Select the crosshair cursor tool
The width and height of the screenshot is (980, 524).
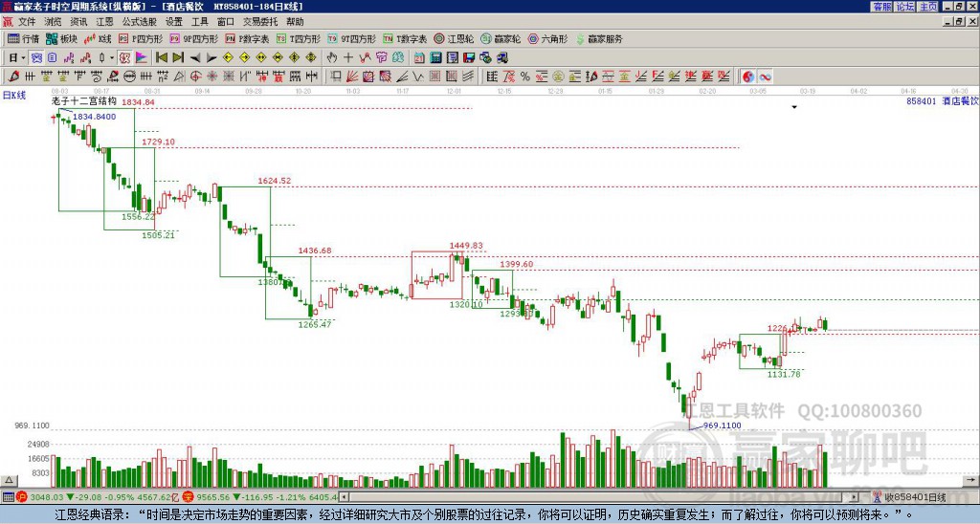348,58
